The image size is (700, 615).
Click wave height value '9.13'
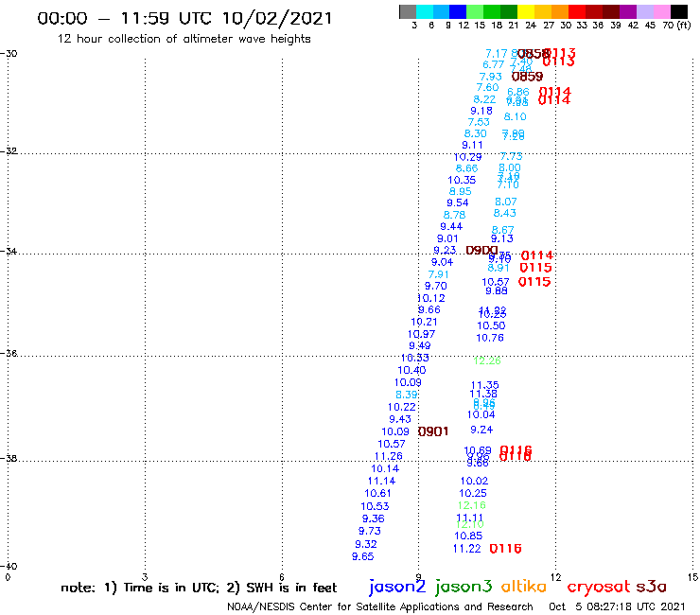(x=501, y=239)
